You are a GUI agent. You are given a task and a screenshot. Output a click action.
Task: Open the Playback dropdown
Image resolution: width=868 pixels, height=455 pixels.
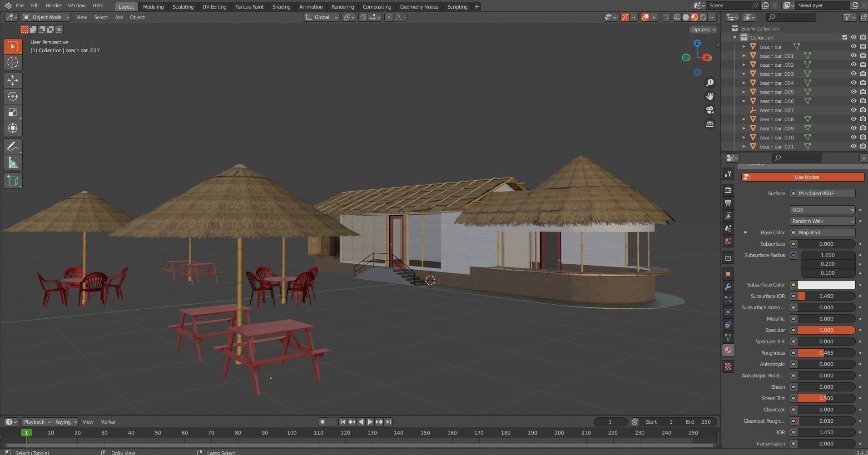[x=37, y=422]
